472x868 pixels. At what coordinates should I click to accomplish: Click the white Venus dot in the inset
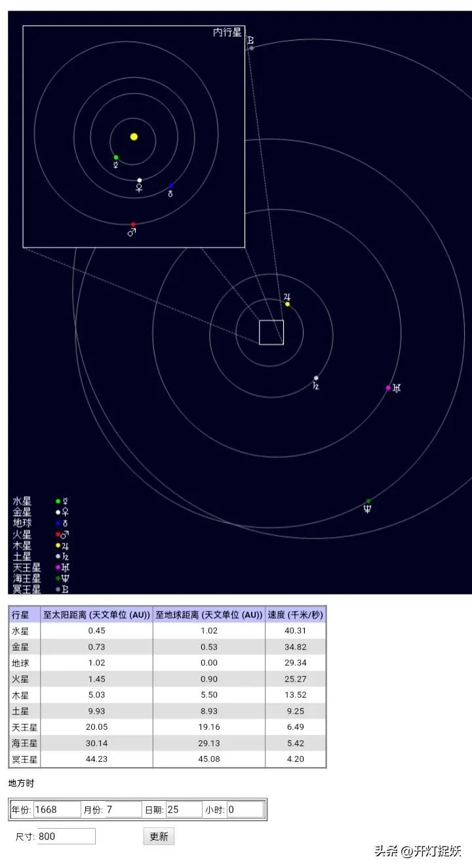pos(139,180)
